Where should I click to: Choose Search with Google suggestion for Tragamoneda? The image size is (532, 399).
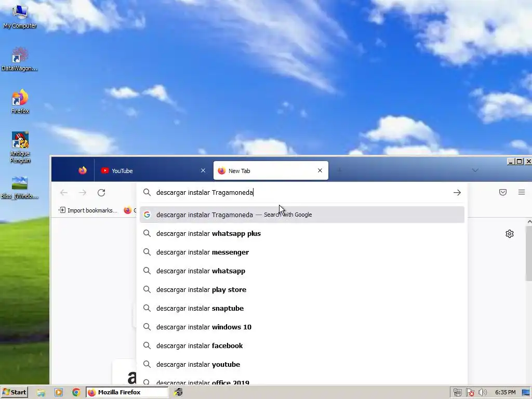tap(302, 215)
